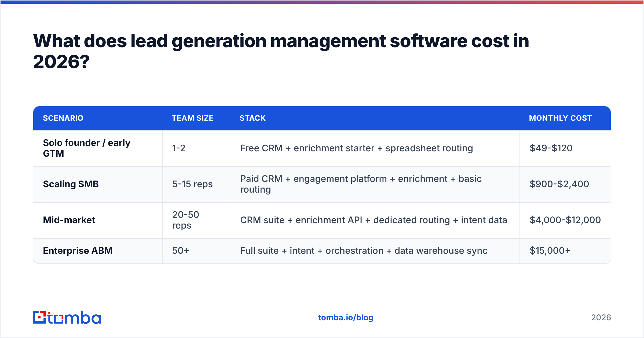
Task: Select the 'Solo founder / early GTM' cell
Action: (x=98, y=148)
